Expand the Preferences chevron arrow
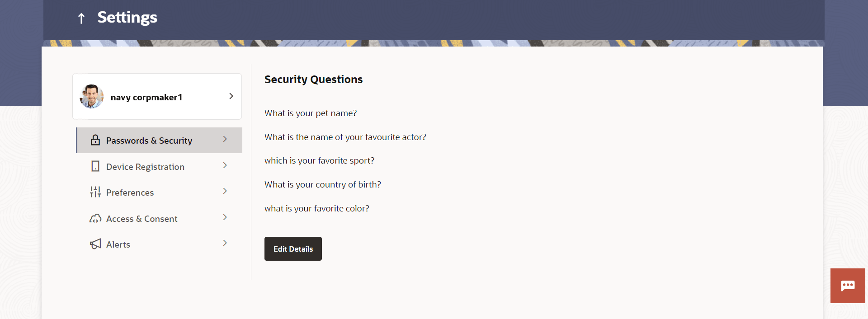This screenshot has height=319, width=868. tap(225, 191)
